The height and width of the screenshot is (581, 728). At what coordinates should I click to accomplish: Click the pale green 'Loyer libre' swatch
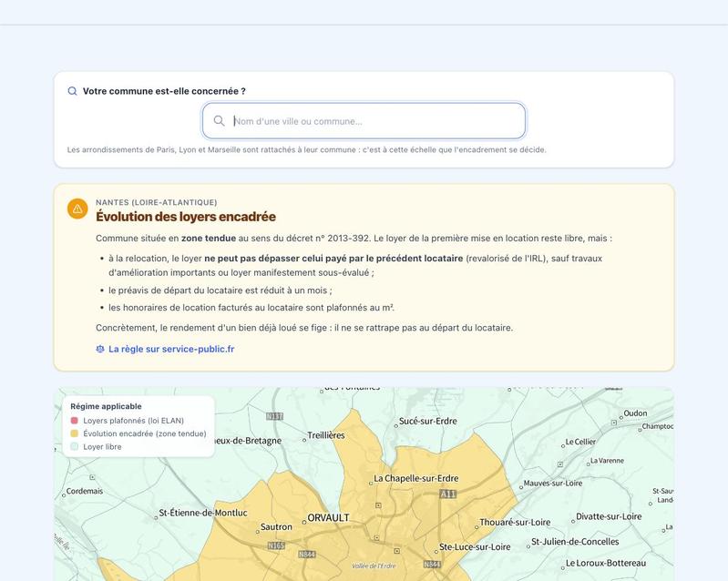pyautogui.click(x=75, y=446)
